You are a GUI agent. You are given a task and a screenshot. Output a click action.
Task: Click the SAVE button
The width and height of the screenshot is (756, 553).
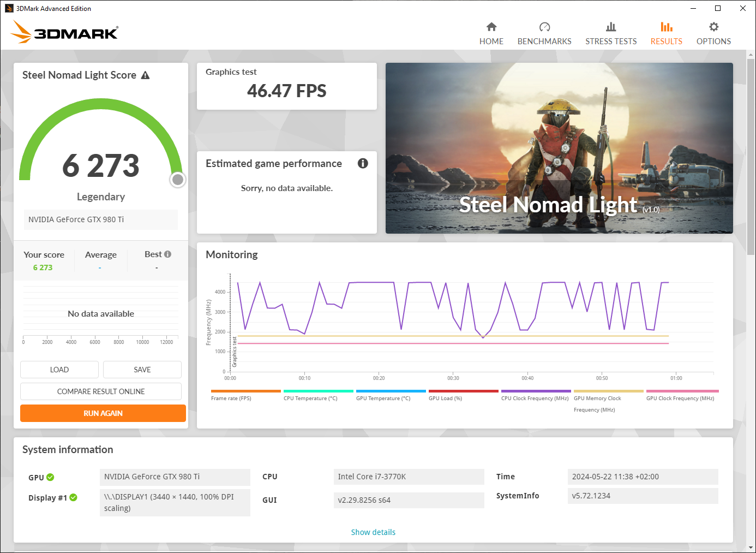click(x=142, y=370)
